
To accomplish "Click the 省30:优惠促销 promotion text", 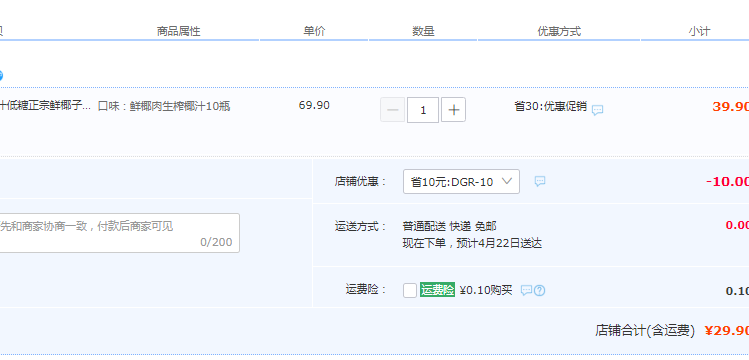I will point(550,106).
